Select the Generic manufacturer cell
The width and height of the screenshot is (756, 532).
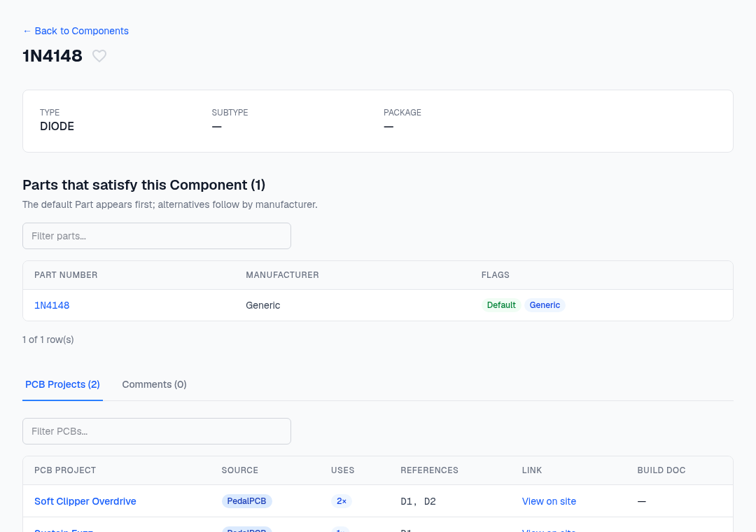(262, 305)
